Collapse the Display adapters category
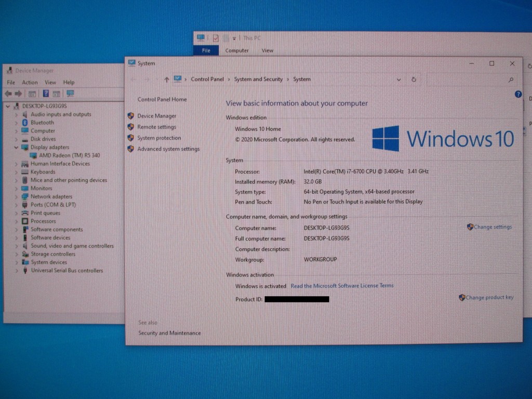The width and height of the screenshot is (532, 399). click(x=16, y=147)
